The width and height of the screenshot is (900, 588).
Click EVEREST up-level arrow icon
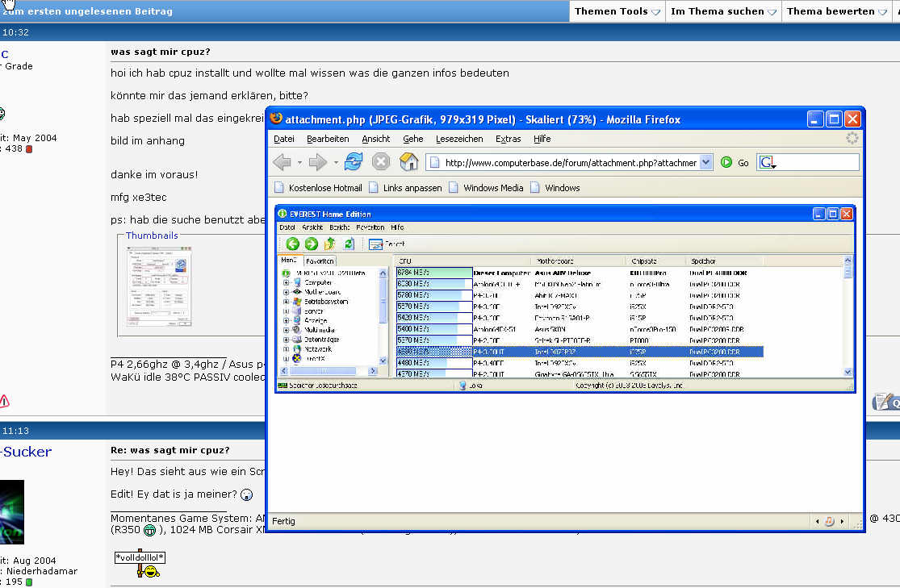coord(329,244)
